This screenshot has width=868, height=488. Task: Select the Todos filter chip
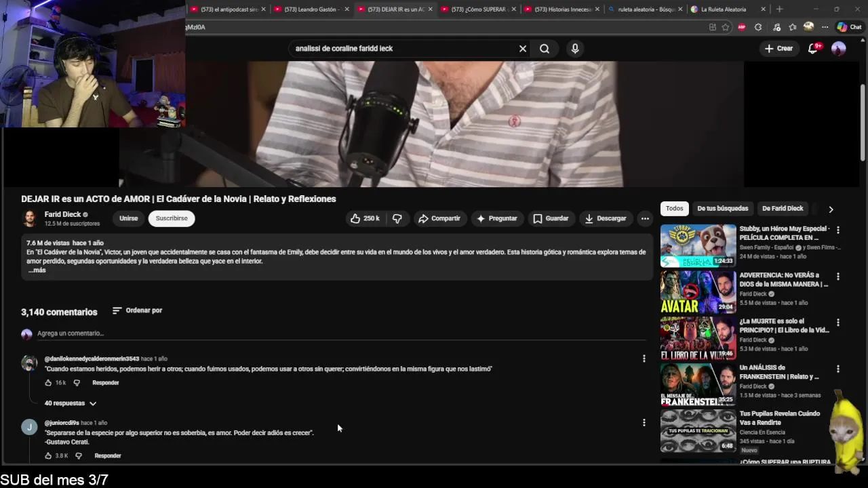coord(674,209)
